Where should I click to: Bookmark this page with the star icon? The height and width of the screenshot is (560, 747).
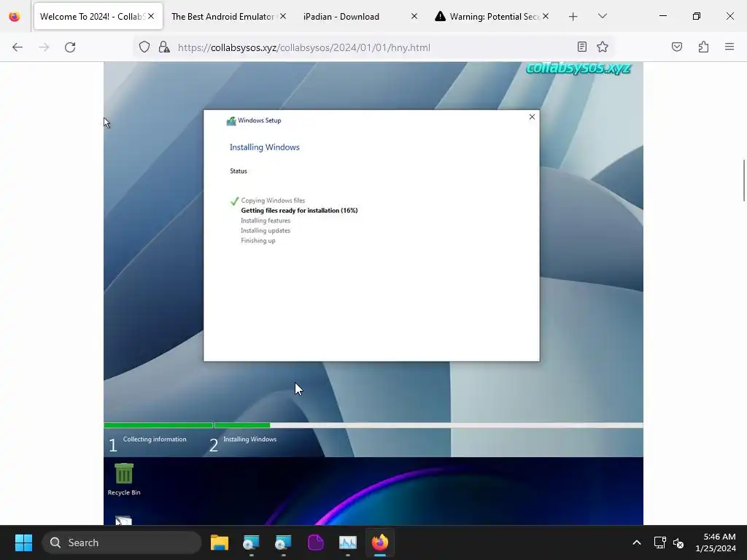[603, 47]
